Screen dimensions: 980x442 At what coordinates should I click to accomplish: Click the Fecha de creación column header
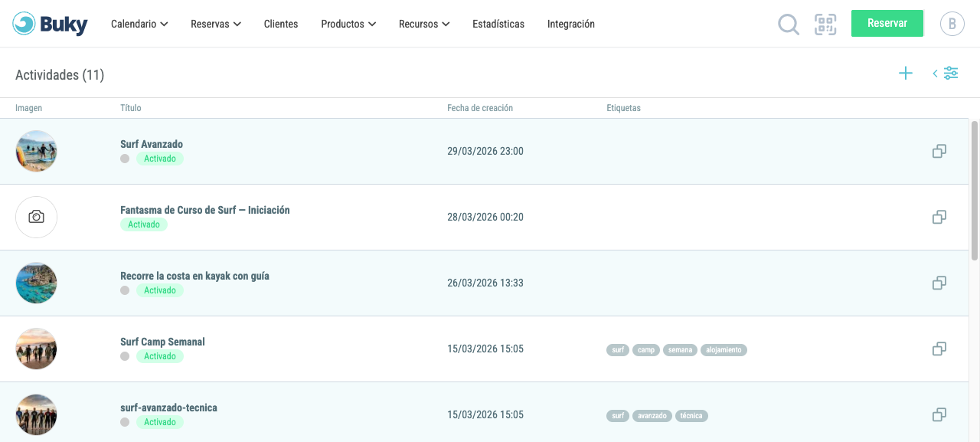(x=480, y=108)
